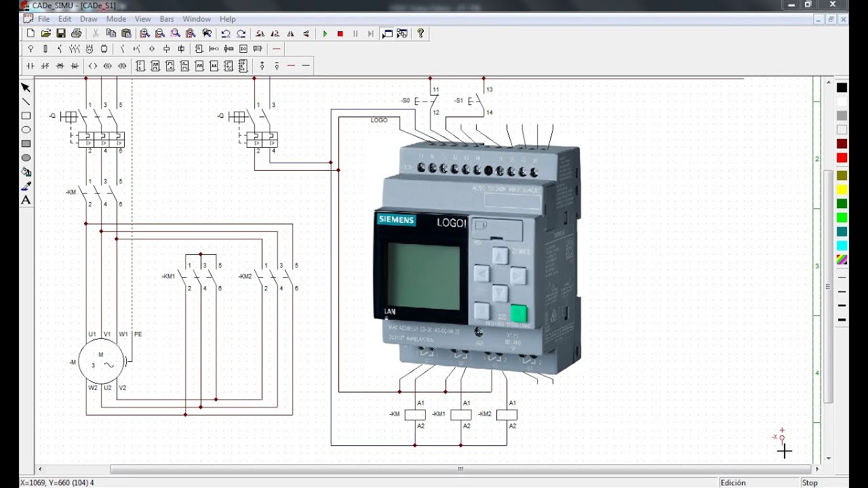868x488 pixels.
Task: Pick the cyan color swatch
Action: click(842, 245)
